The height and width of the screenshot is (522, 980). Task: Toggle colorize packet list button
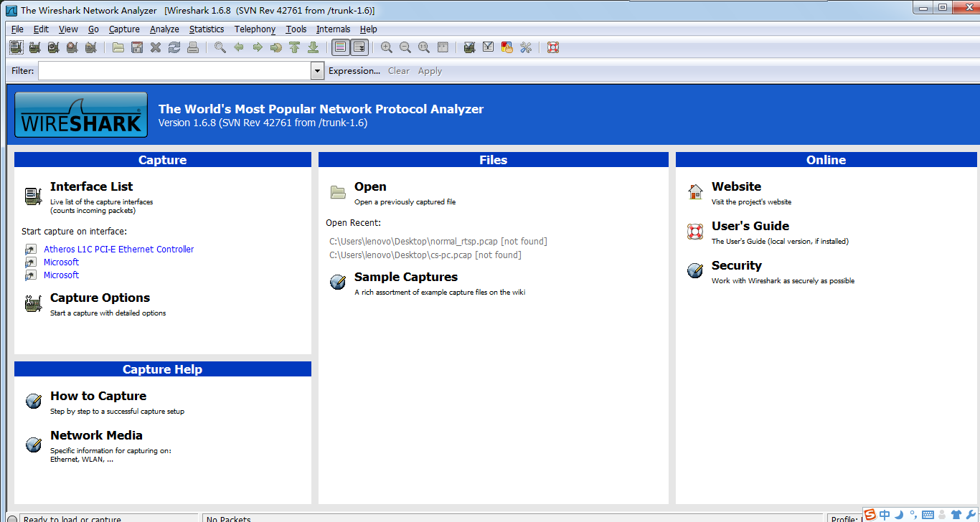point(341,47)
